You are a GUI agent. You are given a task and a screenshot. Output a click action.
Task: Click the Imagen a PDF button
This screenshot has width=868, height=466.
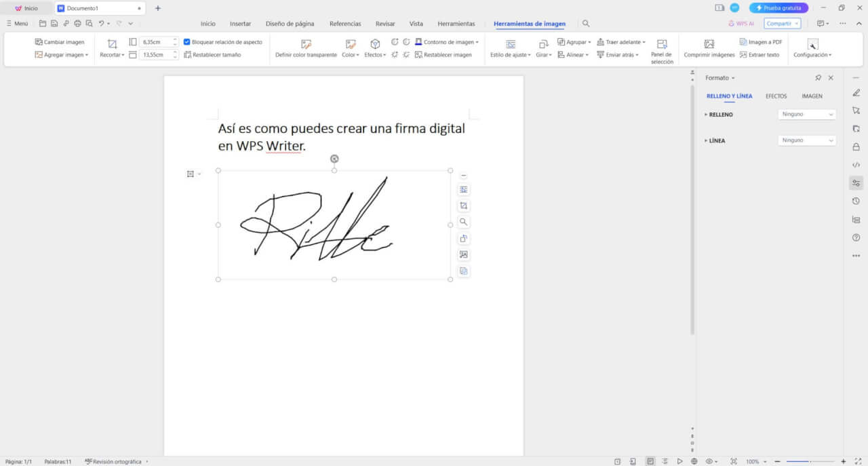(760, 42)
